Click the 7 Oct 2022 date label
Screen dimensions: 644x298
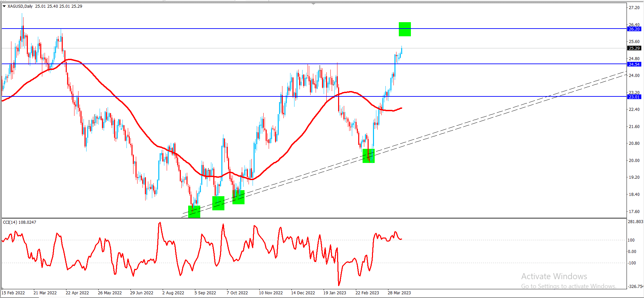(237, 293)
